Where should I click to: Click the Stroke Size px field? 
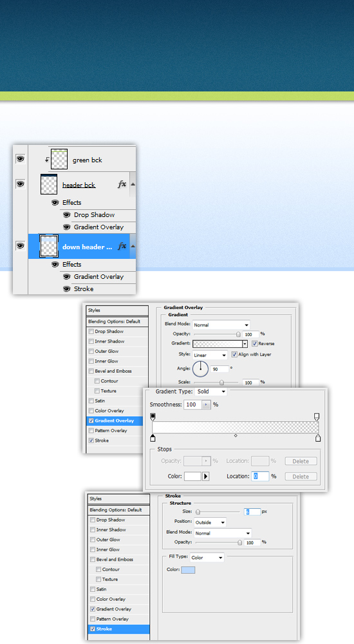coord(252,512)
